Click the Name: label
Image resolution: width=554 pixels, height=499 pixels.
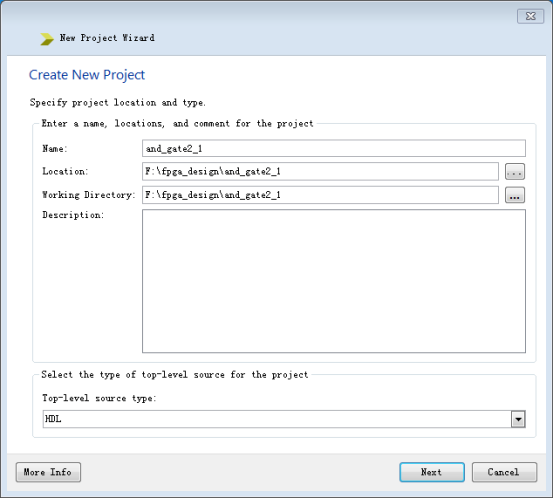click(x=54, y=149)
